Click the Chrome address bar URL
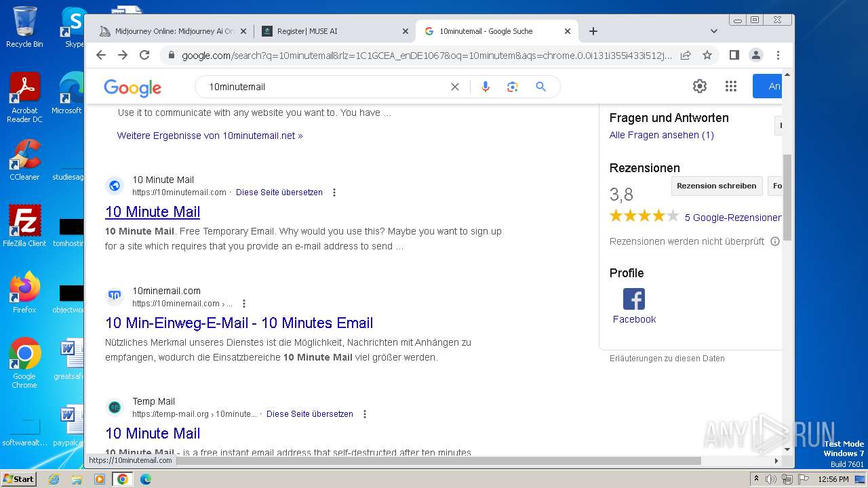Image resolution: width=868 pixels, height=488 pixels. click(x=427, y=55)
